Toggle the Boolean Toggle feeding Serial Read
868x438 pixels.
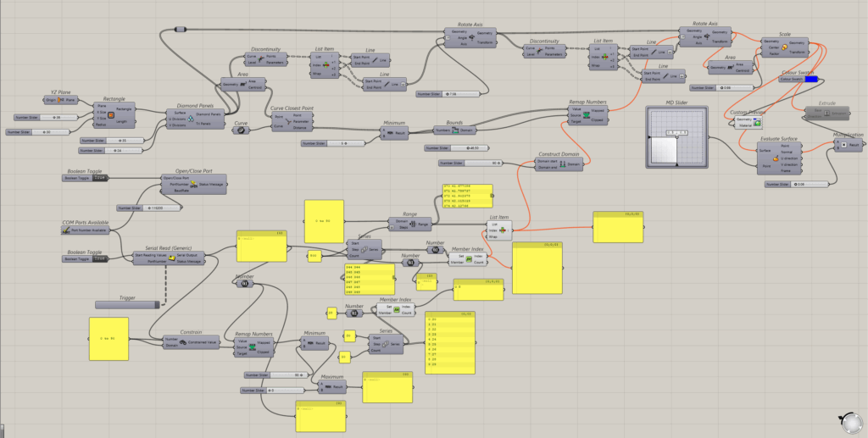[98, 258]
